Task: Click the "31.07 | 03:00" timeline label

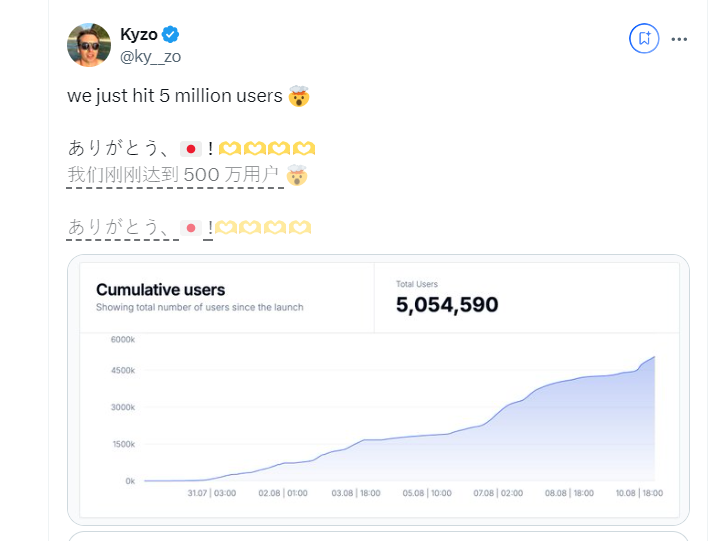Action: point(212,492)
